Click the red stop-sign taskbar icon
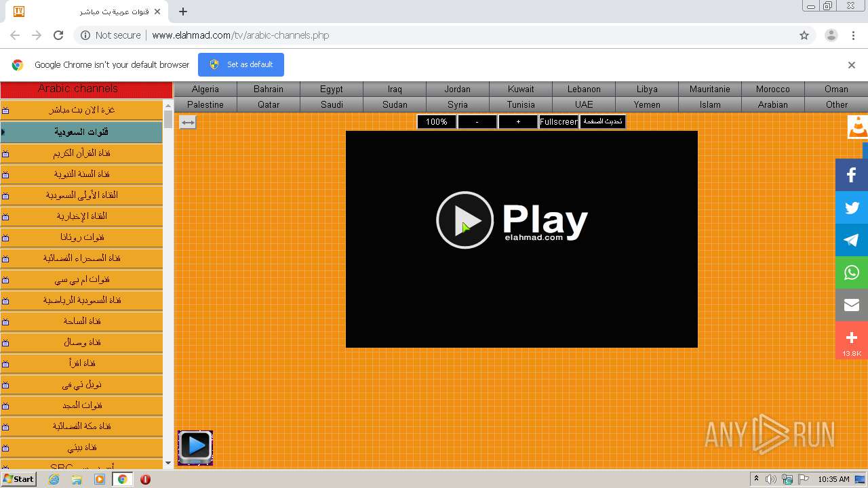 tap(145, 479)
